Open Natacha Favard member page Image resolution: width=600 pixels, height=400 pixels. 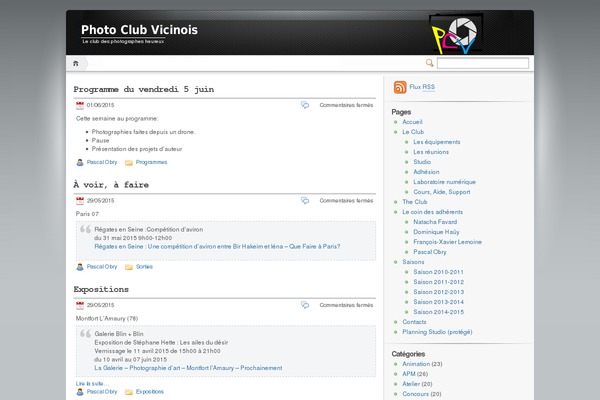coord(435,222)
